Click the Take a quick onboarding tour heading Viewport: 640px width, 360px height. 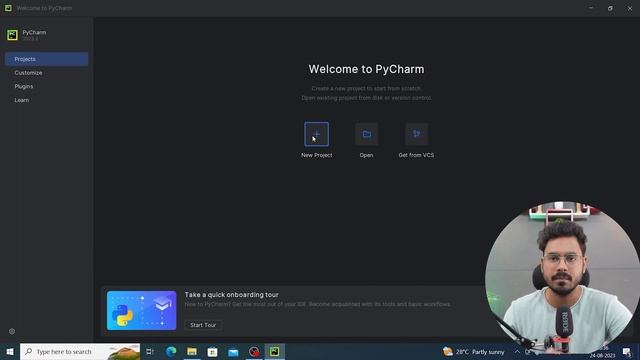[231, 295]
